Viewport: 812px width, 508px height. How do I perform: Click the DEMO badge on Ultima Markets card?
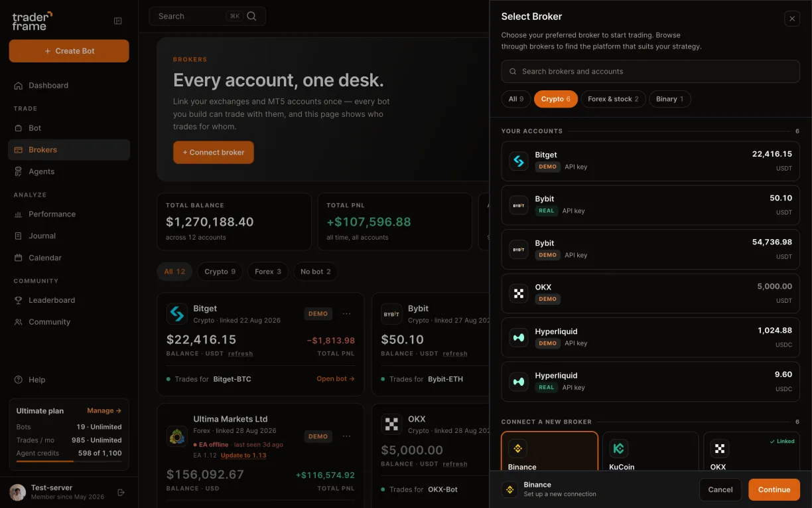point(318,436)
